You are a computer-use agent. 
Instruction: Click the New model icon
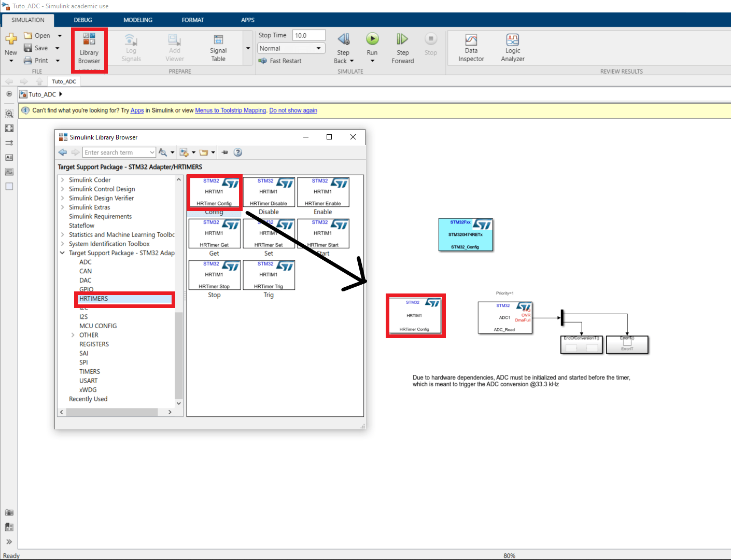click(11, 39)
